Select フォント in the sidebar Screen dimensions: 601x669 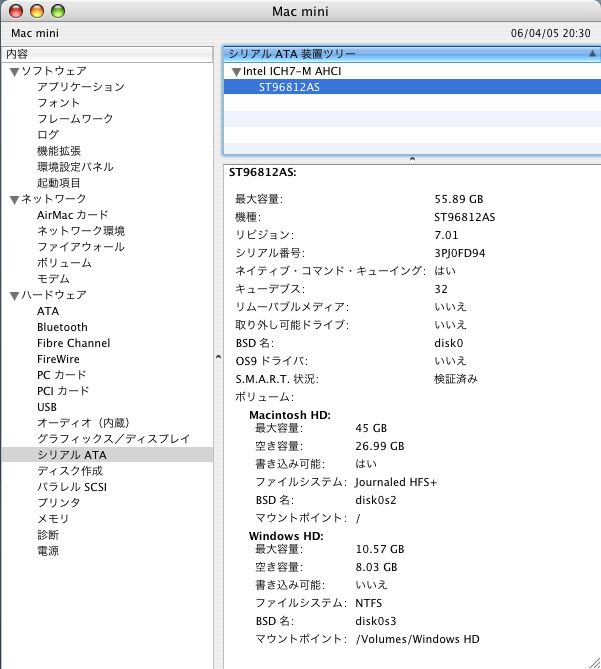tap(58, 103)
